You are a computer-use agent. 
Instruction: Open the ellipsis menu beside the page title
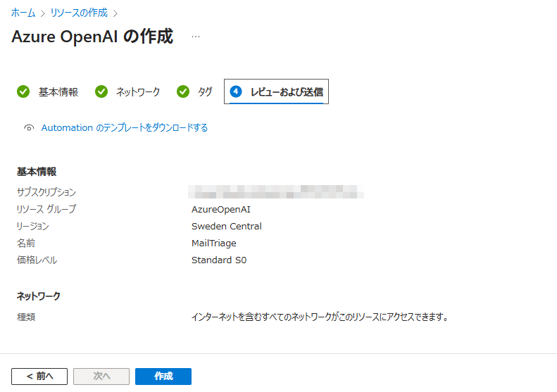pos(196,37)
